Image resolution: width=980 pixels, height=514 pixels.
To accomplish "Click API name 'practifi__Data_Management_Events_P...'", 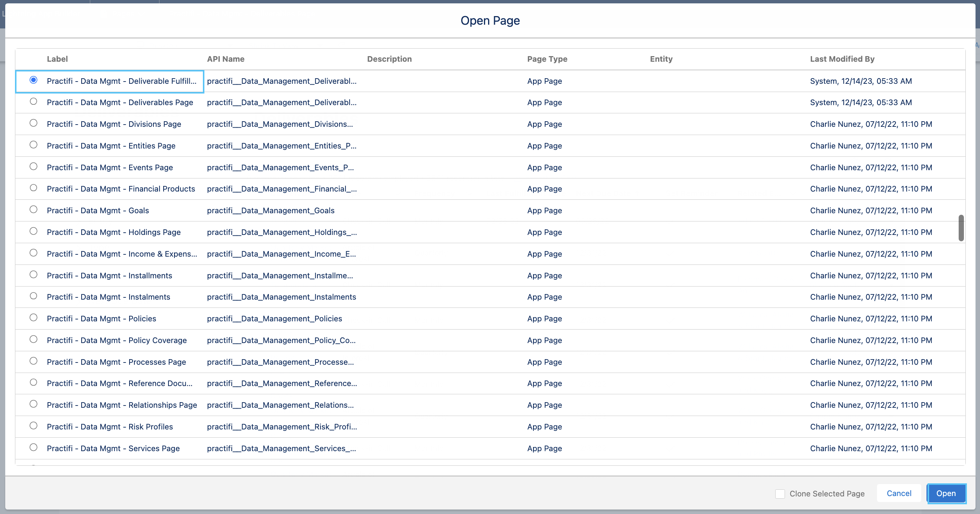I will 280,167.
